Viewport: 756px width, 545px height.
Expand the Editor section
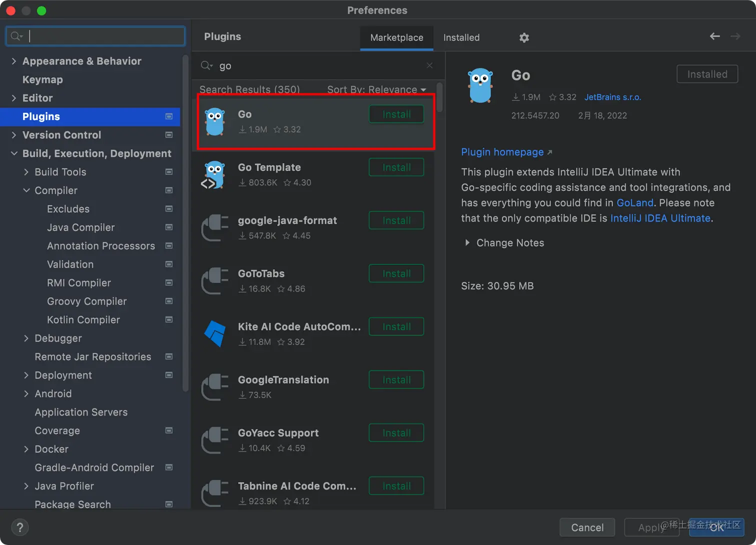click(14, 98)
